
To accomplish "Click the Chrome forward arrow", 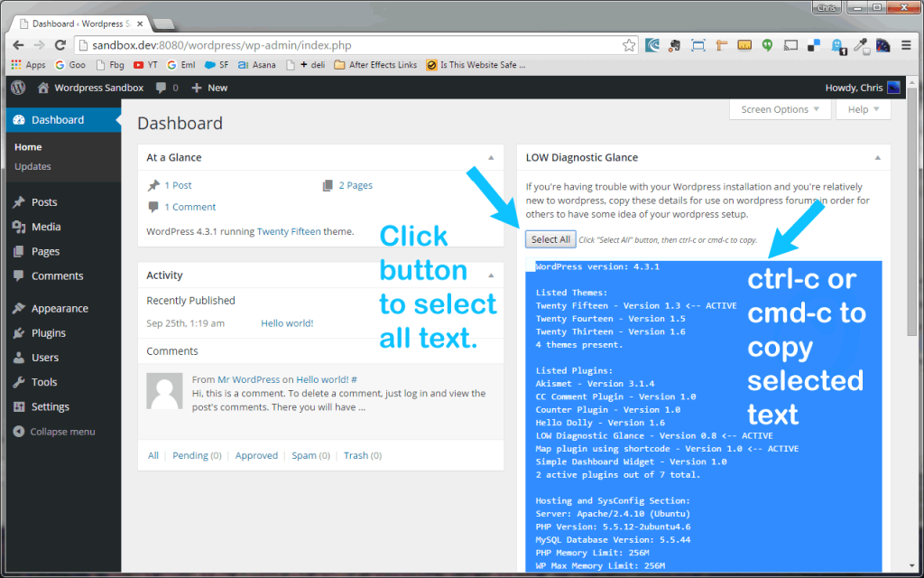I will [39, 45].
